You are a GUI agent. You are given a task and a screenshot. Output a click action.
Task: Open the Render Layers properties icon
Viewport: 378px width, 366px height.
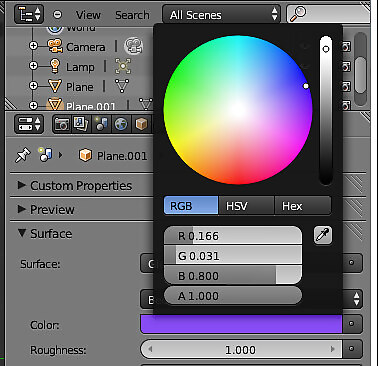click(81, 124)
